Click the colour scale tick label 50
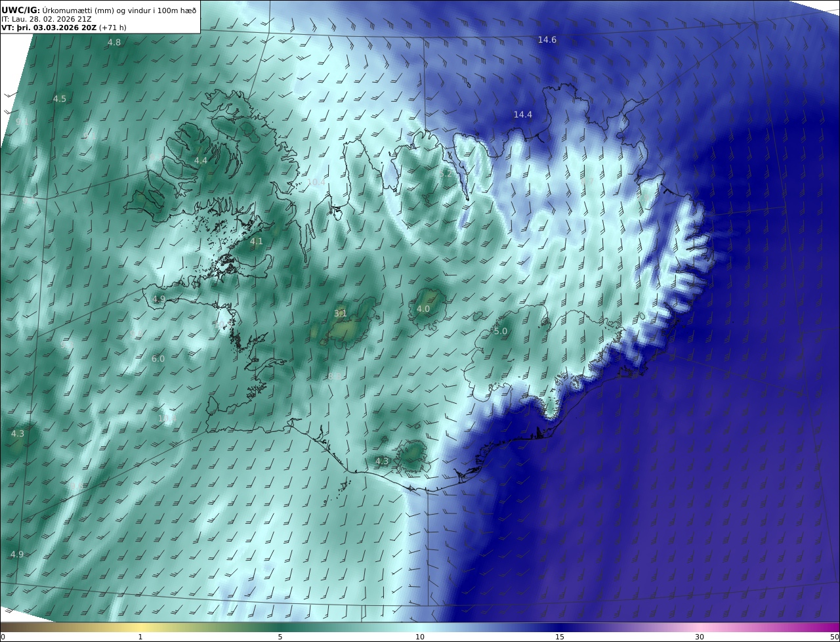 coord(834,637)
